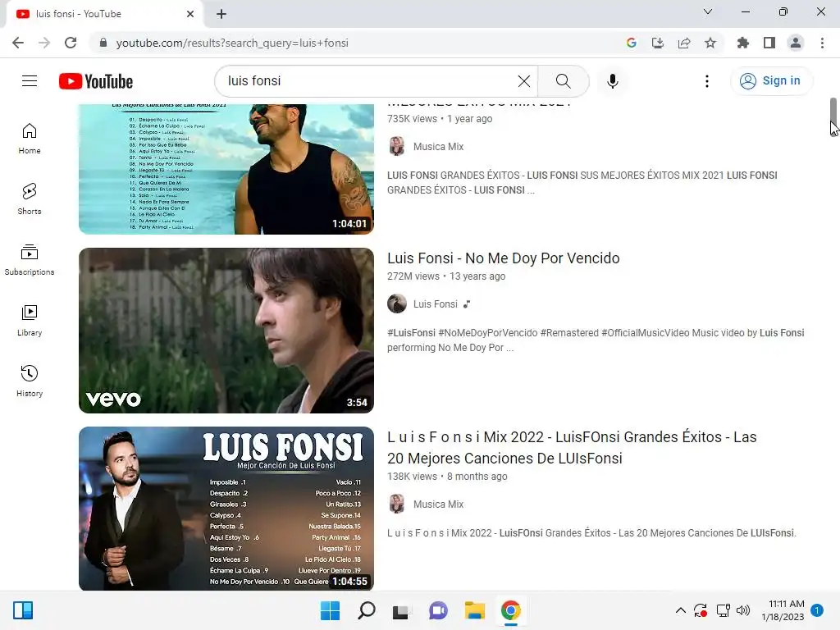The height and width of the screenshot is (630, 840).
Task: Click Chrome icon on taskbar
Action: [x=510, y=610]
